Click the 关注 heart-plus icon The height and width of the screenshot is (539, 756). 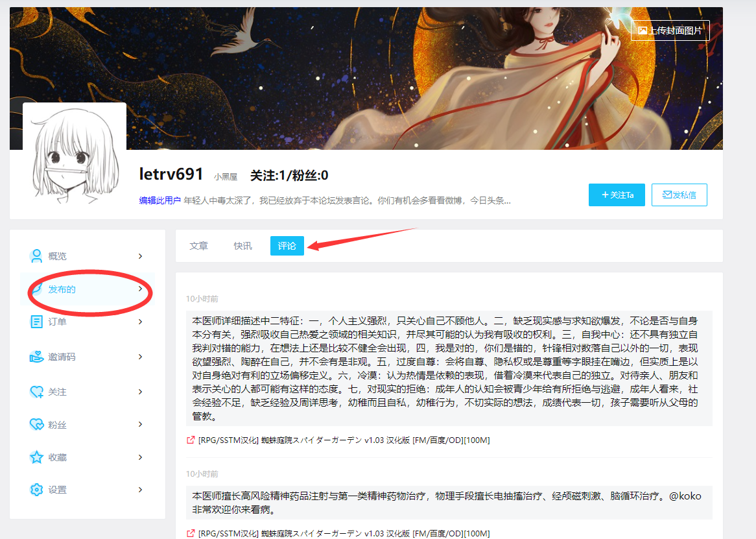tap(36, 392)
